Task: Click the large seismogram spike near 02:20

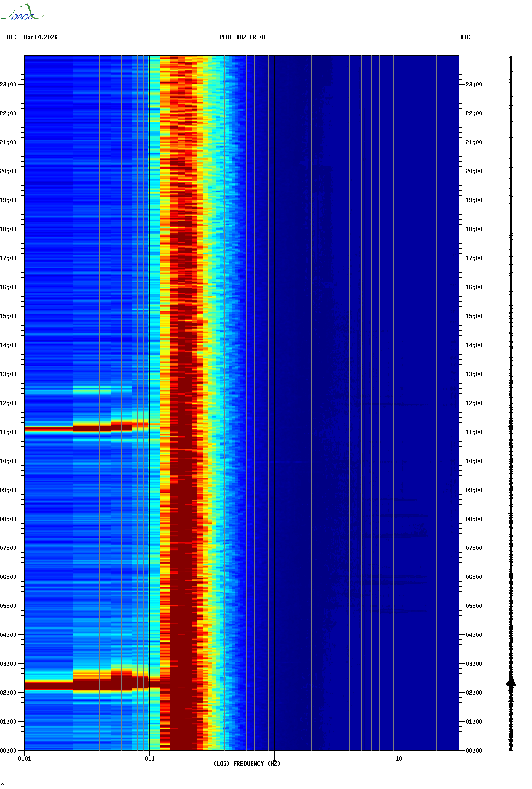Action: tap(511, 683)
